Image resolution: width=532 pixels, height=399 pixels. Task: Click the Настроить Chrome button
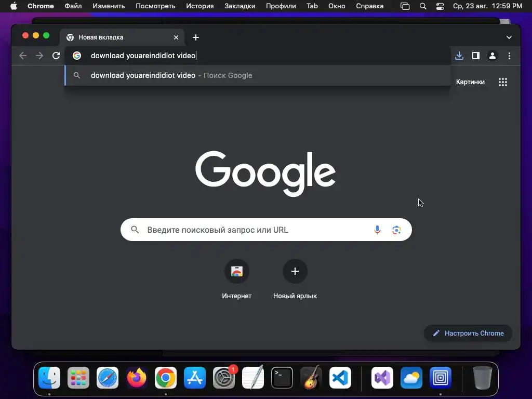[468, 333]
